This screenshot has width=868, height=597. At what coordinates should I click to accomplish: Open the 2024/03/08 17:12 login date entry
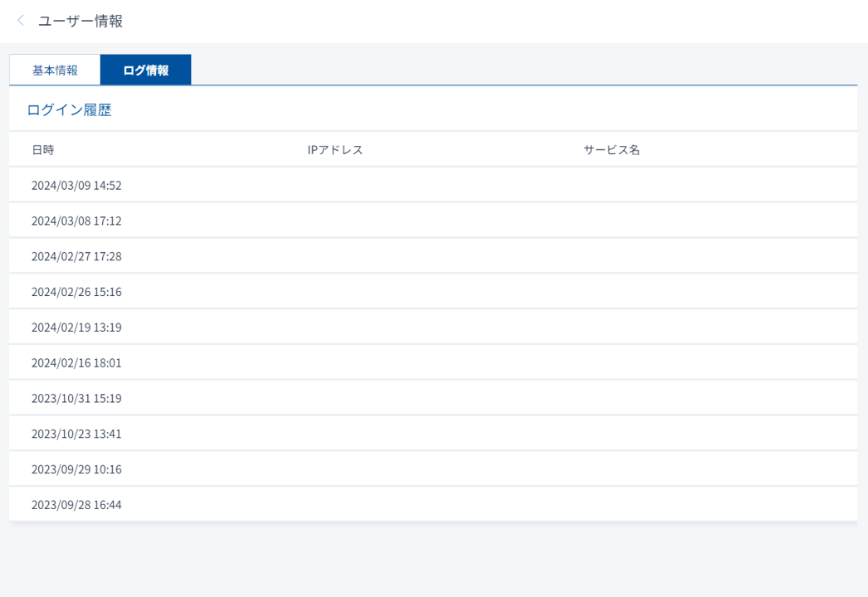point(76,221)
